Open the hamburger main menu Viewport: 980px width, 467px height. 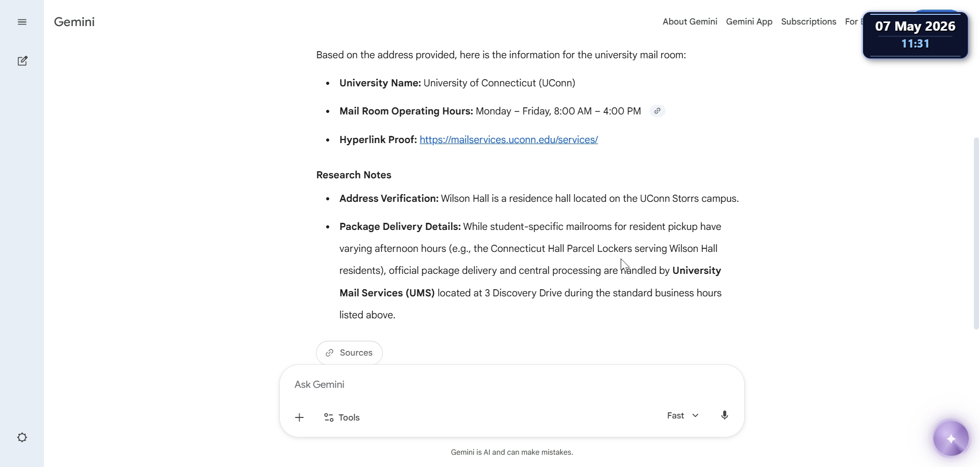pyautogui.click(x=22, y=22)
